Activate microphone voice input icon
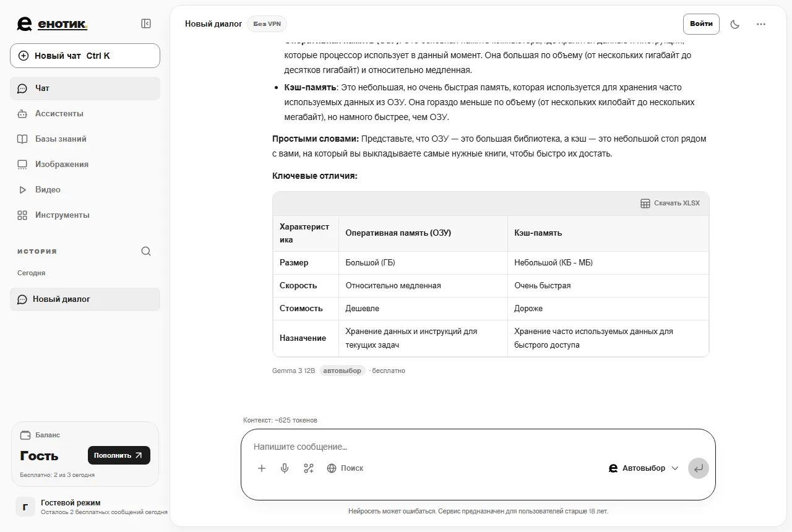Viewport: 792px width, 532px height. [285, 468]
